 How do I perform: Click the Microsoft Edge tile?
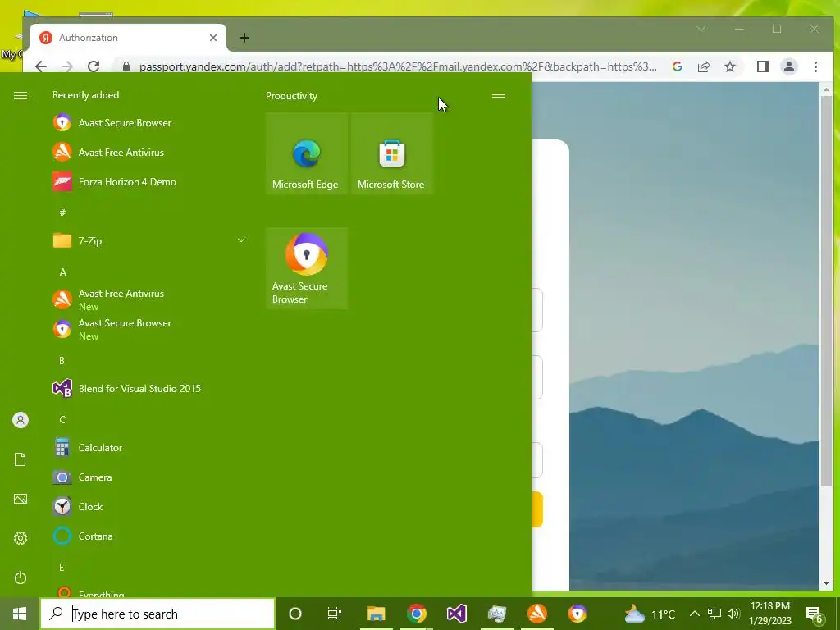click(x=307, y=153)
